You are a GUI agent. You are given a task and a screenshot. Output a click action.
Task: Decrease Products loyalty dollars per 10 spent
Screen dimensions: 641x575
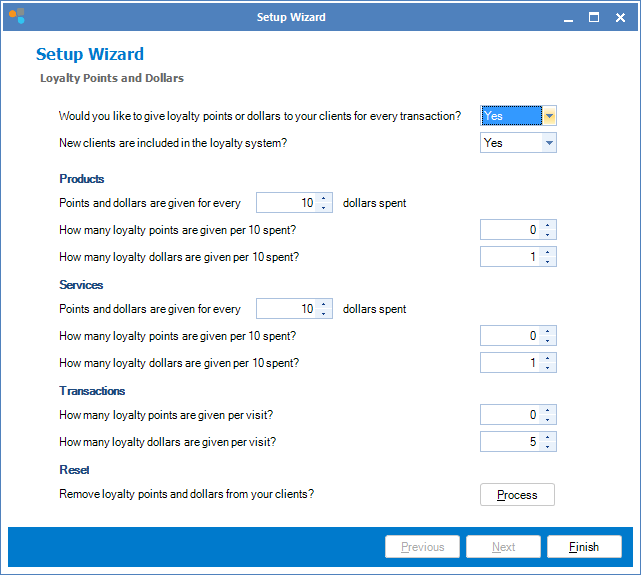547,262
